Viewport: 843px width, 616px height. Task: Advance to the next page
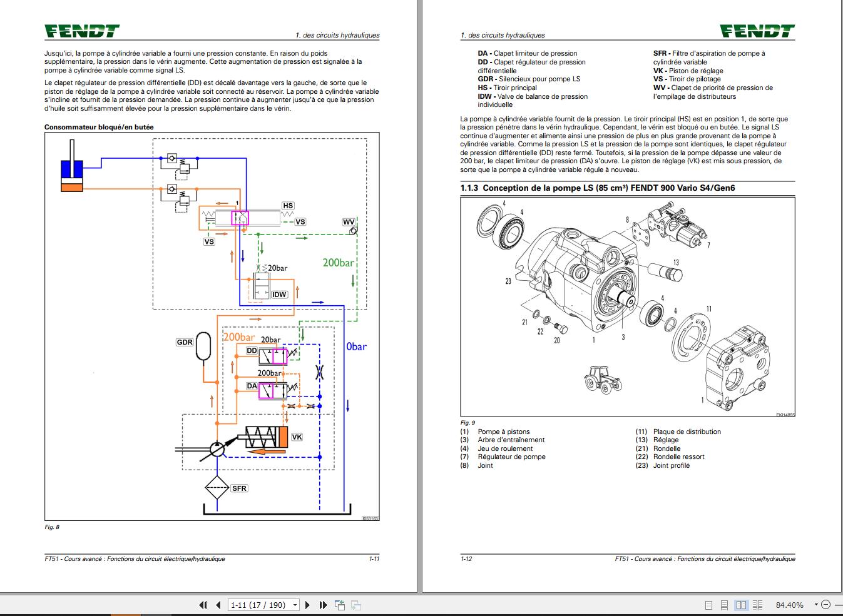point(307,605)
